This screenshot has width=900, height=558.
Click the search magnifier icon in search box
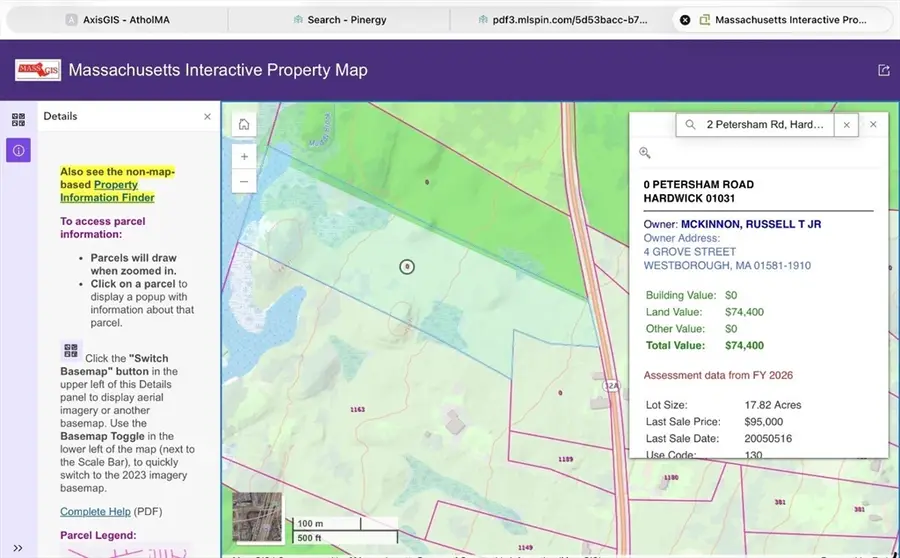tap(690, 125)
